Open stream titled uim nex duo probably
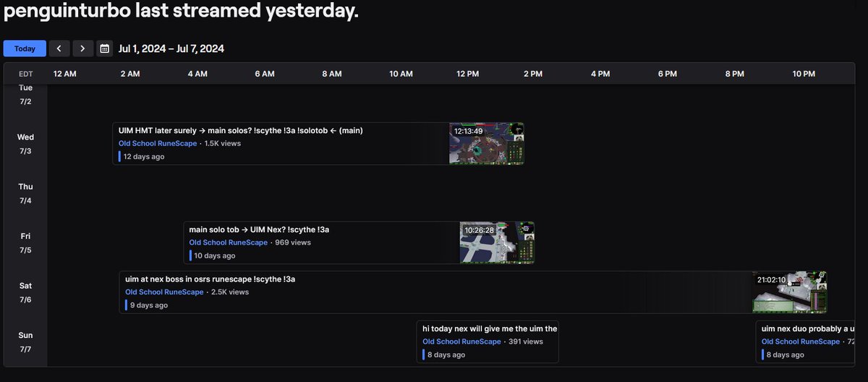 pos(808,328)
